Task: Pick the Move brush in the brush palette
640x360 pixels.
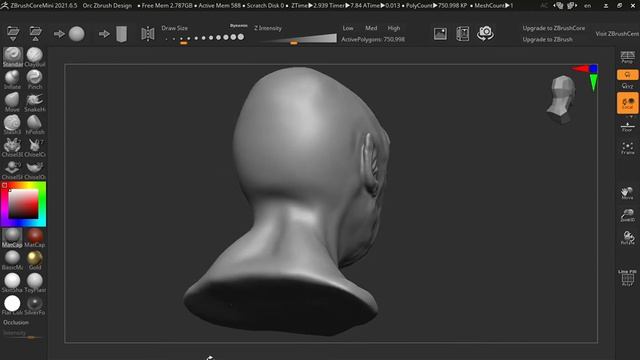Action: pos(12,102)
